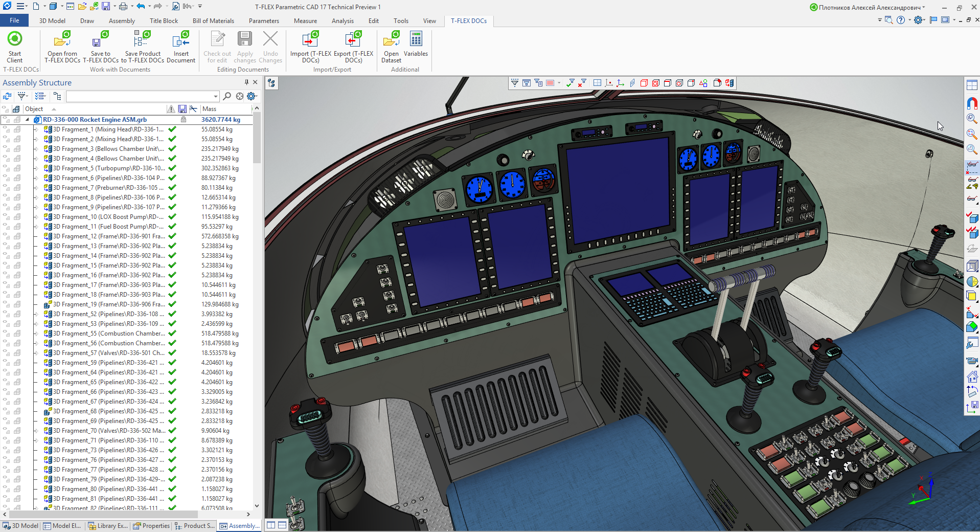This screenshot has width=980, height=532.
Task: Collapse the RD-336-000 Rocket Engine ASM root
Action: 28,120
